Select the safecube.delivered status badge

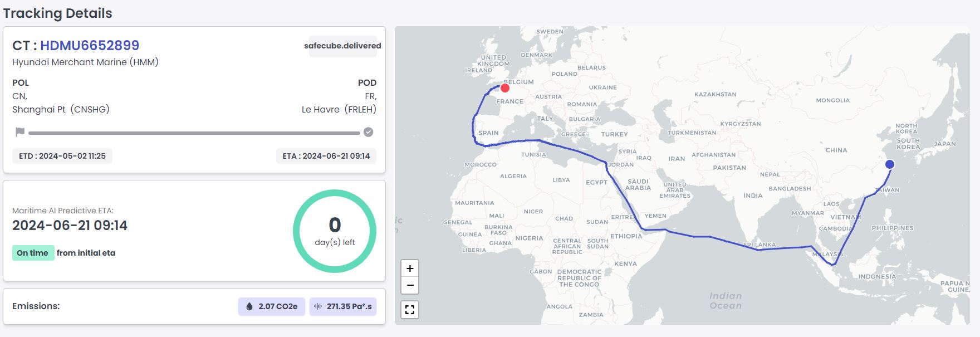pyautogui.click(x=341, y=46)
